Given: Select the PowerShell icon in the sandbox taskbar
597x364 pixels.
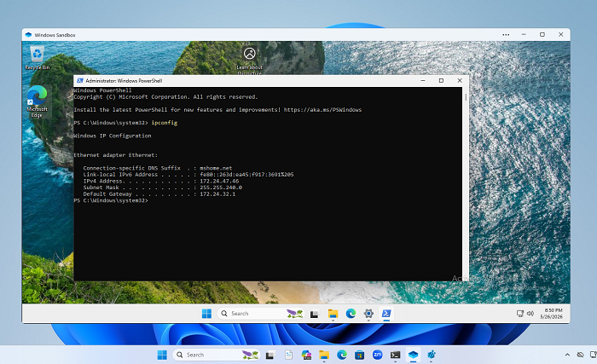Looking at the screenshot, I should pos(386,314).
